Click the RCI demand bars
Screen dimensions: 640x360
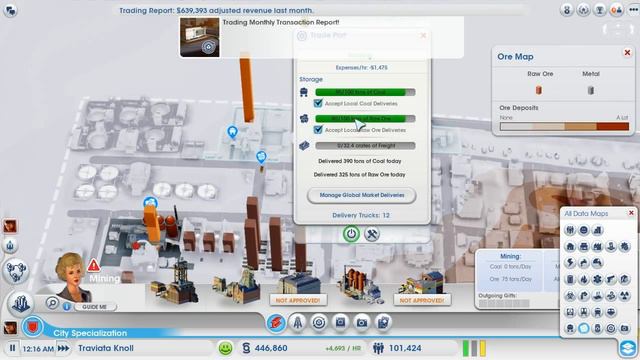(x=474, y=348)
